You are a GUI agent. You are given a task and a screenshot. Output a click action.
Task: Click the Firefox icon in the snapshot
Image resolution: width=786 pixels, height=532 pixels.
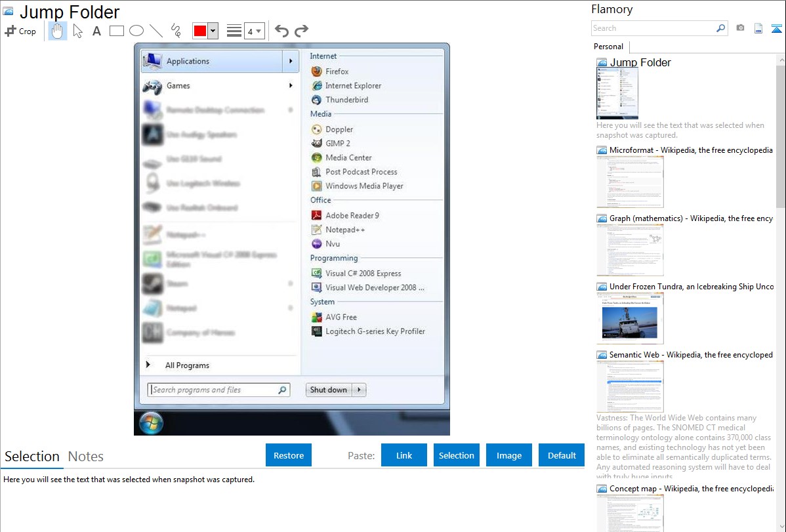pyautogui.click(x=316, y=72)
